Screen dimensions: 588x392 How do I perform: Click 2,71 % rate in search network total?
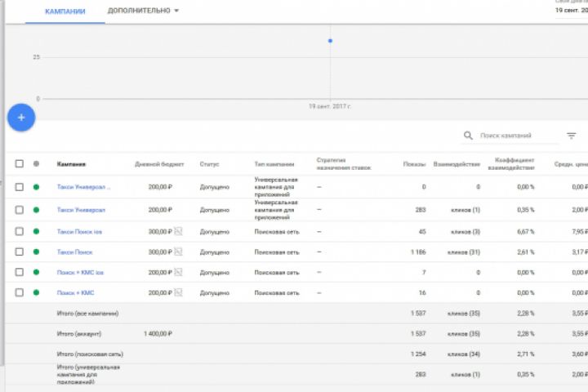(526, 354)
